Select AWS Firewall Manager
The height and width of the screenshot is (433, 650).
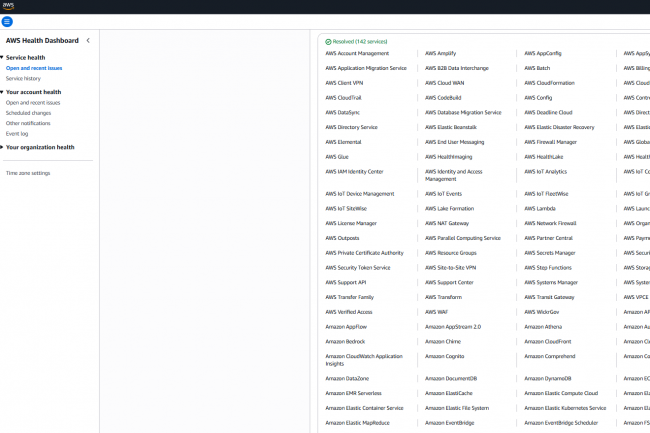(551, 142)
